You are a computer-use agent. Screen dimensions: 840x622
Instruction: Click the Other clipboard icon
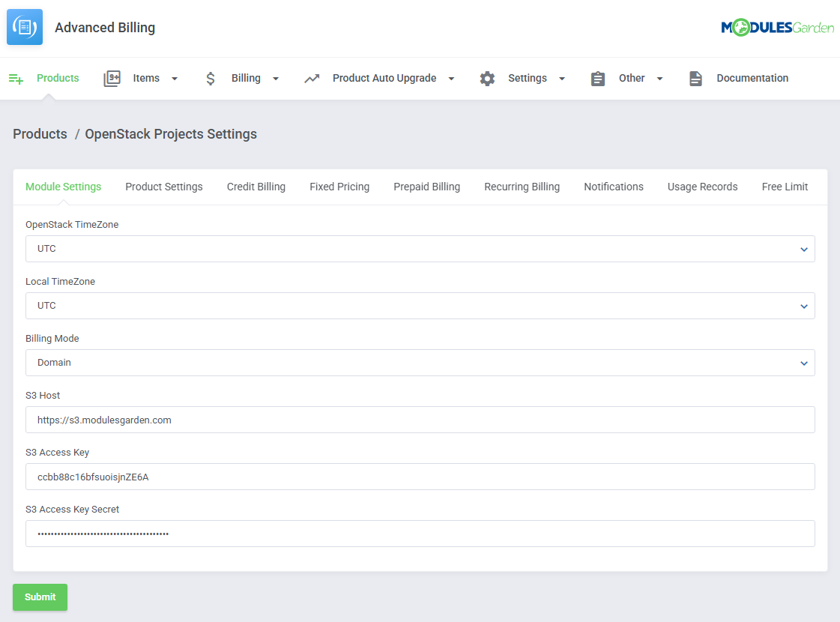click(x=598, y=79)
